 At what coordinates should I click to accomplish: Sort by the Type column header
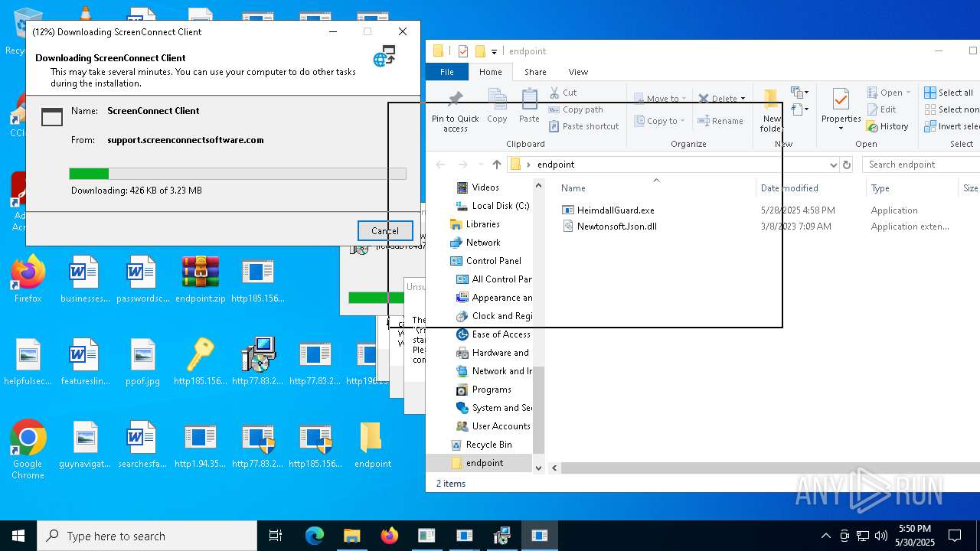click(x=880, y=188)
